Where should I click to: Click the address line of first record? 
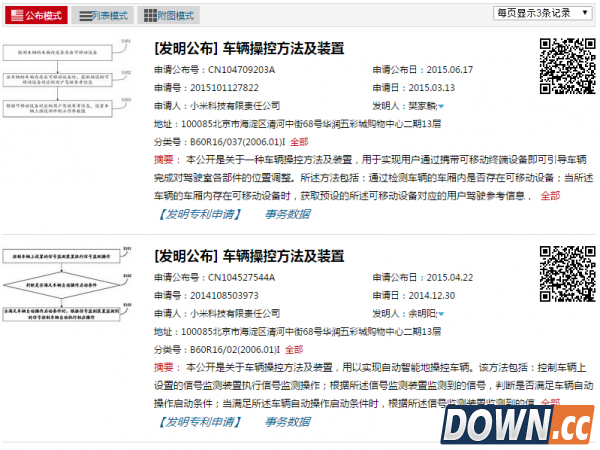(297, 124)
